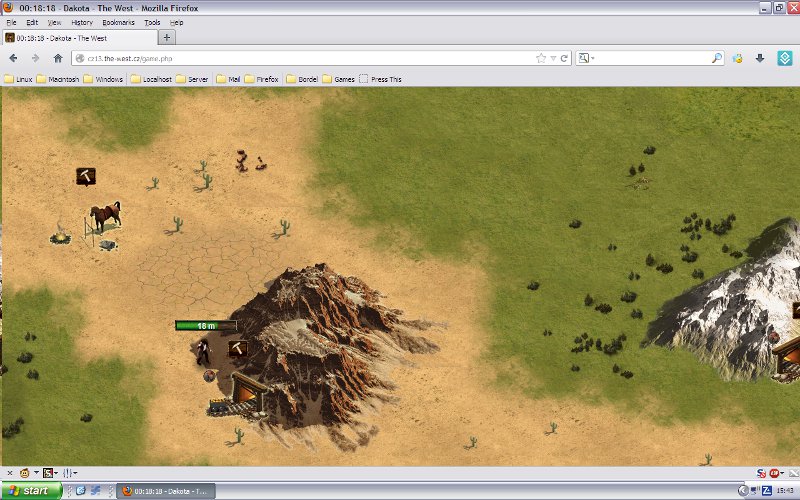Open the URL history dropdown arrow
Image resolution: width=800 pixels, height=500 pixels.
(553, 58)
